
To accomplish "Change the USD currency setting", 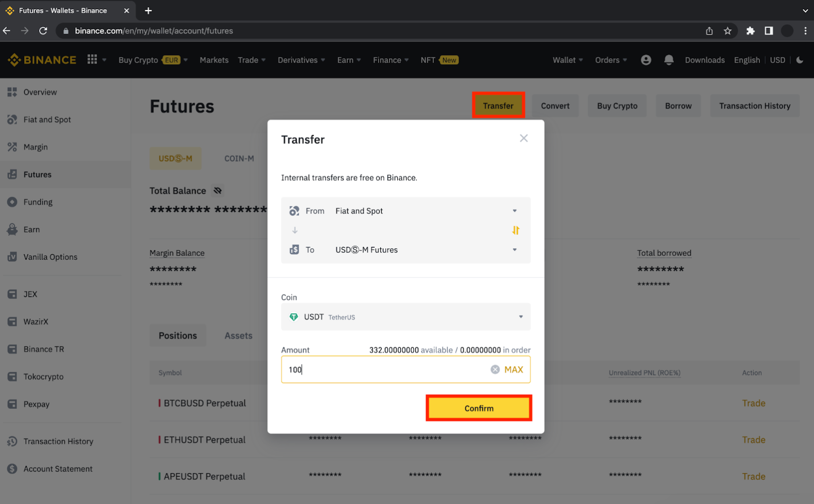I will (777, 60).
